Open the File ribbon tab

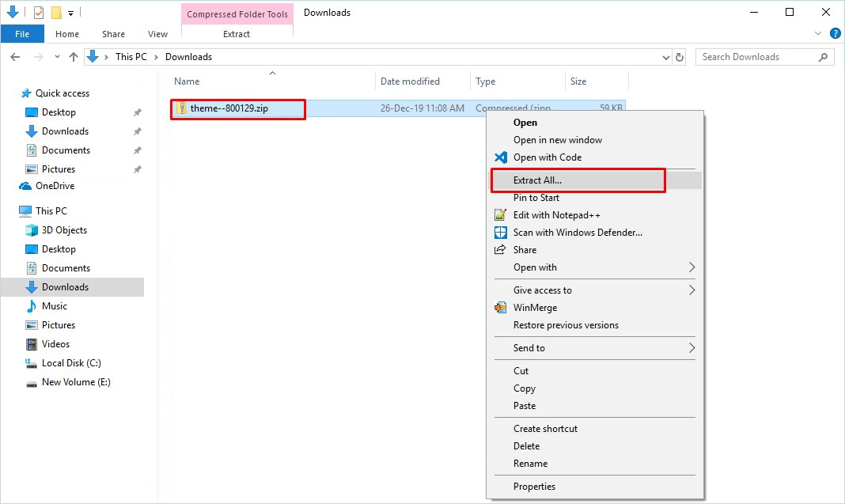(22, 34)
